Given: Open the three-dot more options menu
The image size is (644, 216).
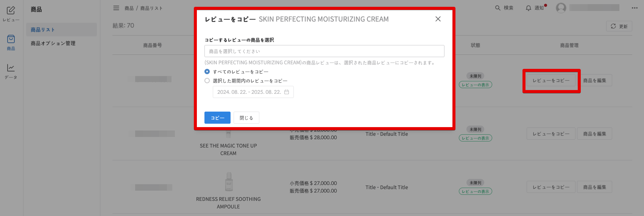Looking at the screenshot, I should [635, 8].
